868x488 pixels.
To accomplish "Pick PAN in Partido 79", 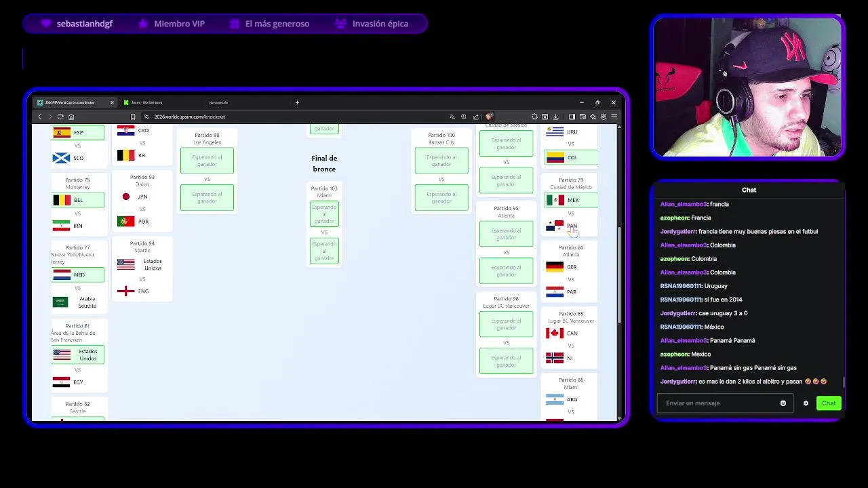I will pos(571,226).
